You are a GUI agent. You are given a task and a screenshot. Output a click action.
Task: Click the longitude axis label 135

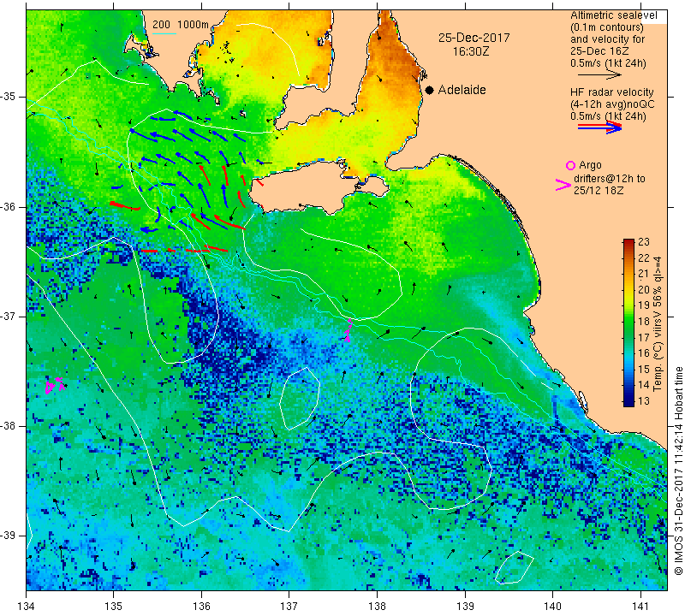[x=114, y=607]
